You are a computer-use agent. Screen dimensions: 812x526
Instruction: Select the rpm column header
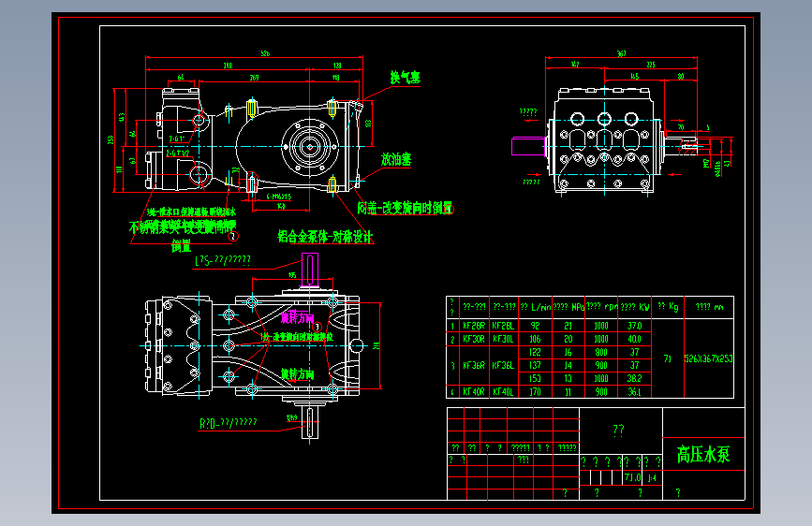point(602,306)
